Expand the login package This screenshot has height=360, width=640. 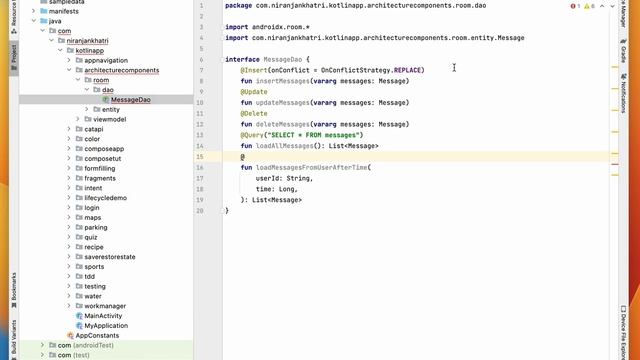[x=69, y=207]
